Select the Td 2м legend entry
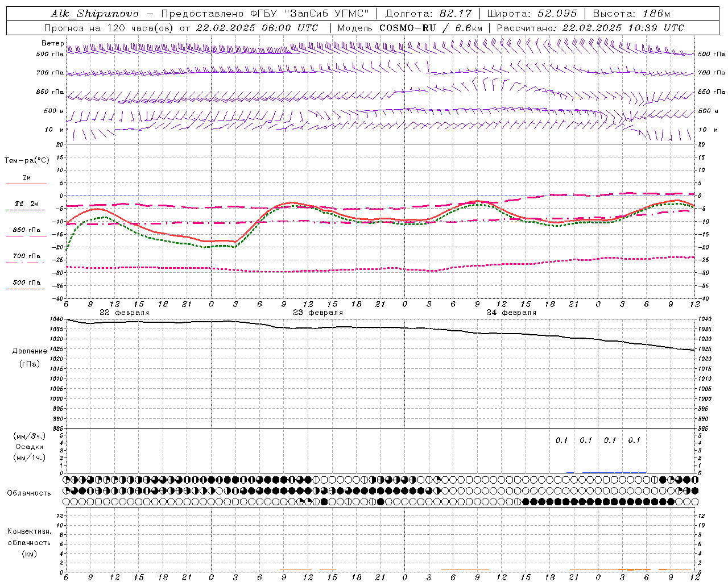Viewport: 728px width, 582px height. (x=27, y=203)
